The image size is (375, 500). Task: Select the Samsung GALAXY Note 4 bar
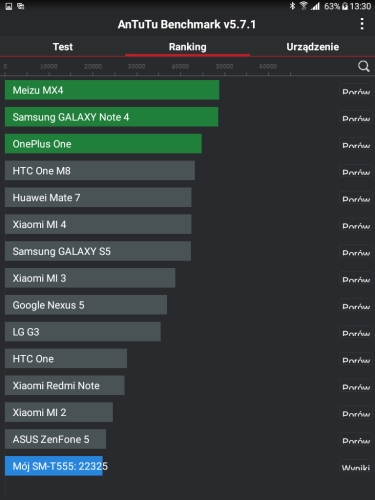112,117
